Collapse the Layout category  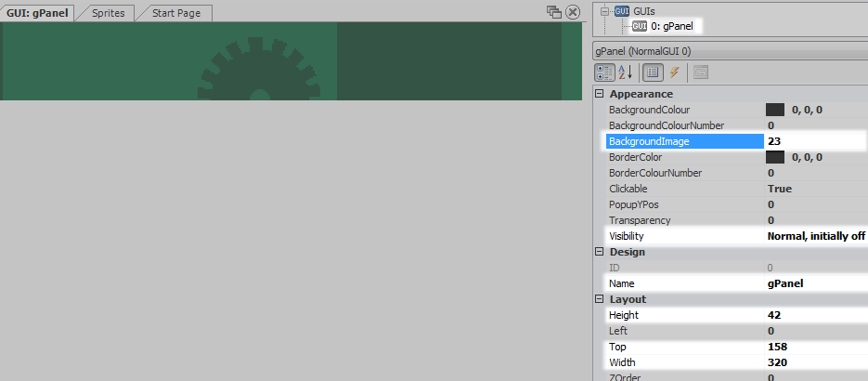tap(599, 299)
